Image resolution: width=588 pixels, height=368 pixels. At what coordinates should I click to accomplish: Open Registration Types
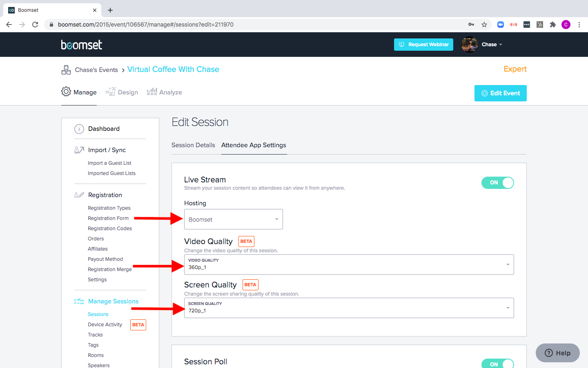[109, 208]
